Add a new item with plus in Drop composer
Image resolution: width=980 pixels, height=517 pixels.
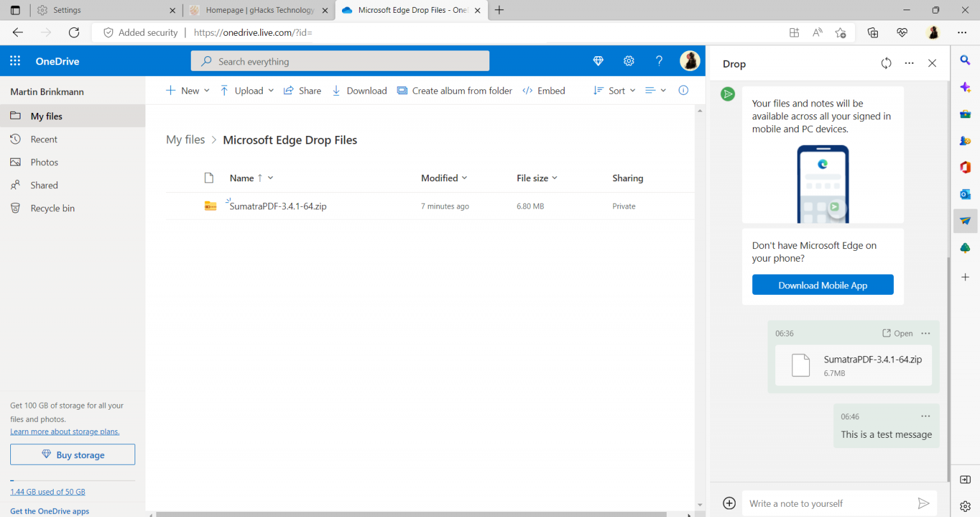[729, 503]
